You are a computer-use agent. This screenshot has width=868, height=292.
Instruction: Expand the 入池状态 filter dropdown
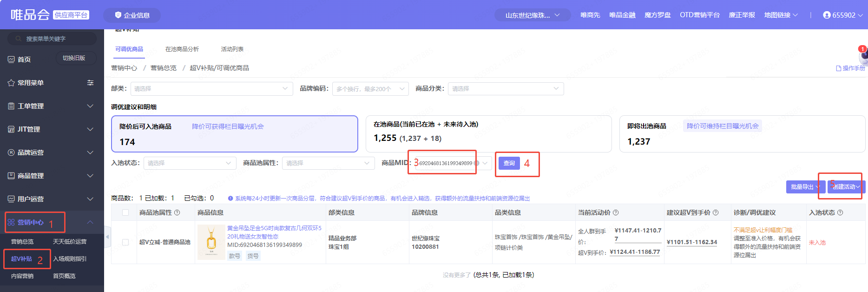pos(189,163)
